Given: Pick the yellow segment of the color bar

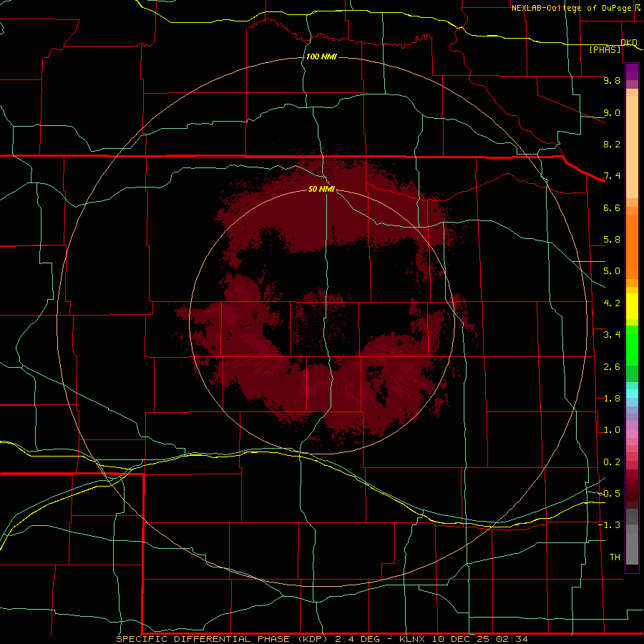Looking at the screenshot, I should [x=632, y=306].
